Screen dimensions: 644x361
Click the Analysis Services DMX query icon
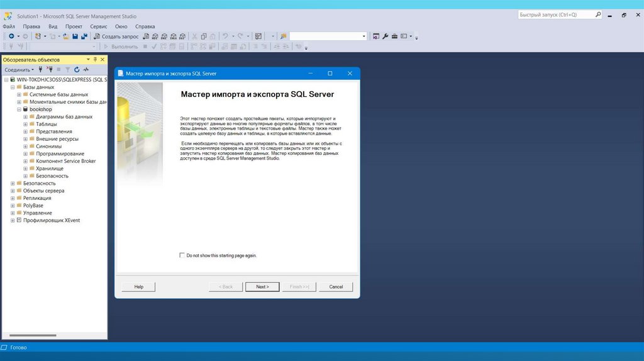[164, 36]
